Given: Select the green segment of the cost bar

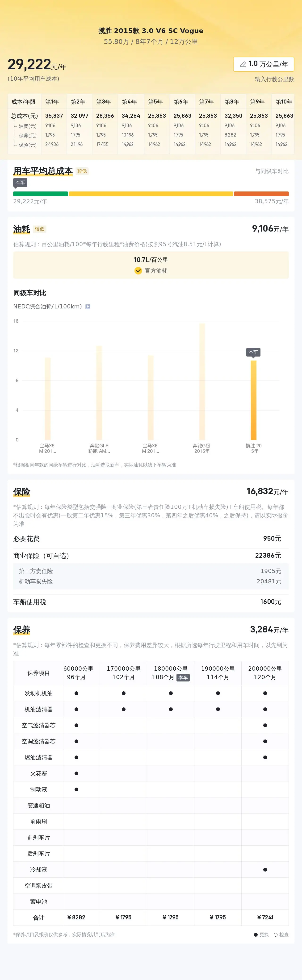Looking at the screenshot, I should point(40,194).
